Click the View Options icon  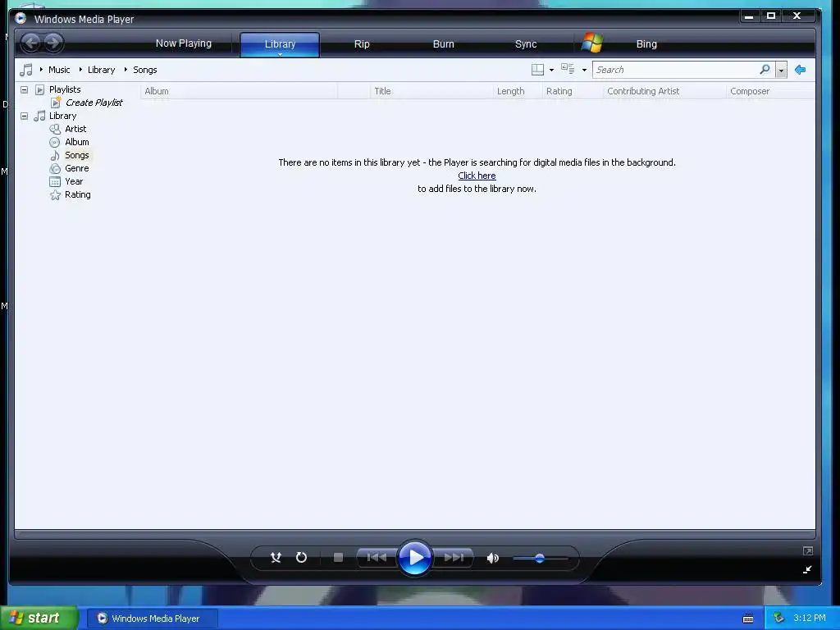click(x=568, y=69)
